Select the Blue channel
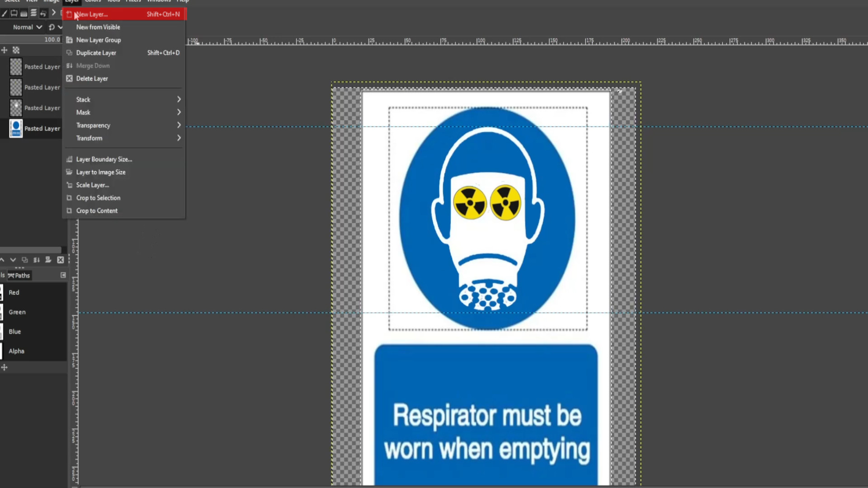Image resolution: width=868 pixels, height=488 pixels. pos(33,331)
